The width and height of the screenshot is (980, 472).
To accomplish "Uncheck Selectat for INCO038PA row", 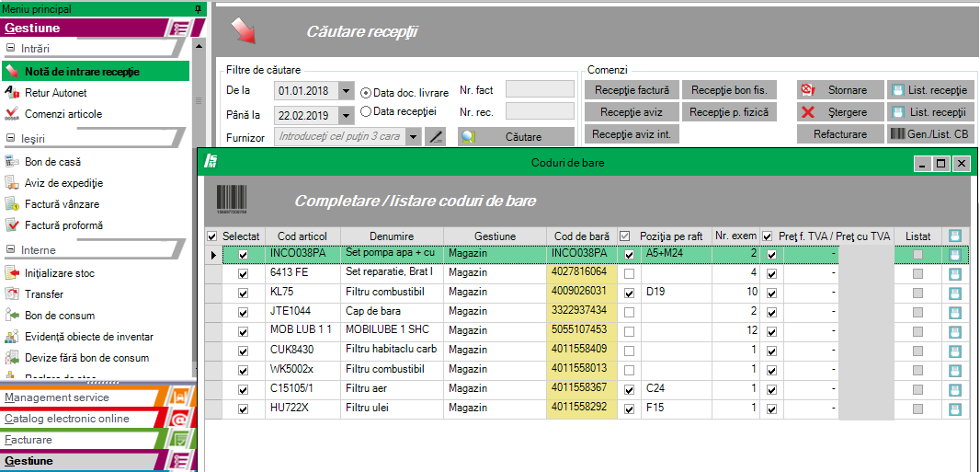I will (x=243, y=255).
